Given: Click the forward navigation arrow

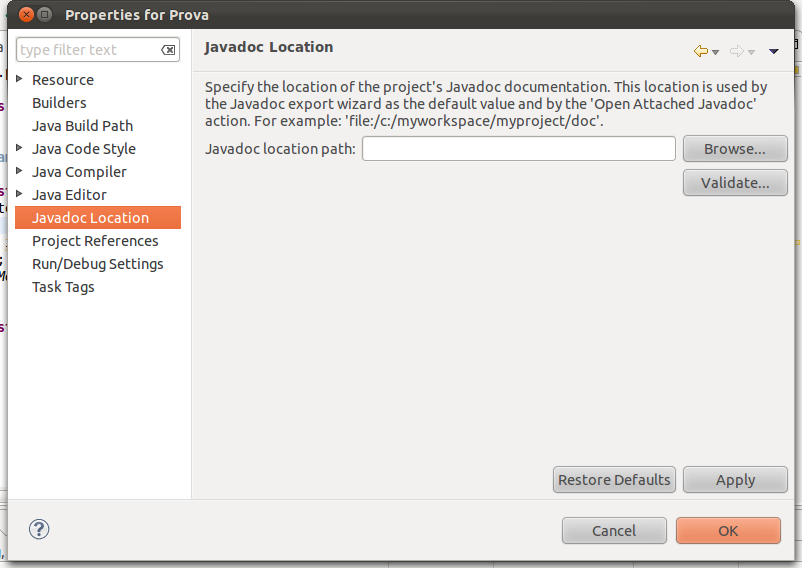Looking at the screenshot, I should [737, 51].
